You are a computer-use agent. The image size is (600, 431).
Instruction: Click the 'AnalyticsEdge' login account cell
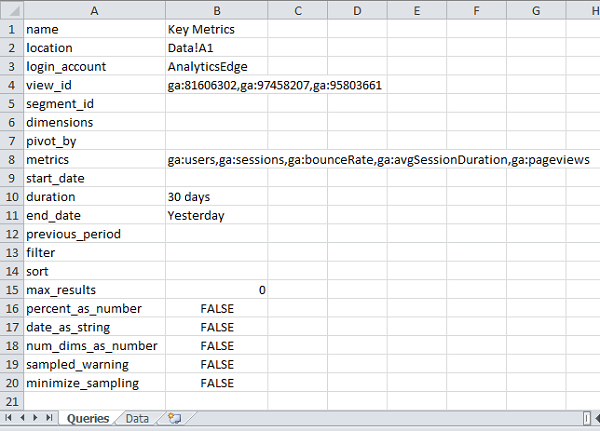pos(217,67)
